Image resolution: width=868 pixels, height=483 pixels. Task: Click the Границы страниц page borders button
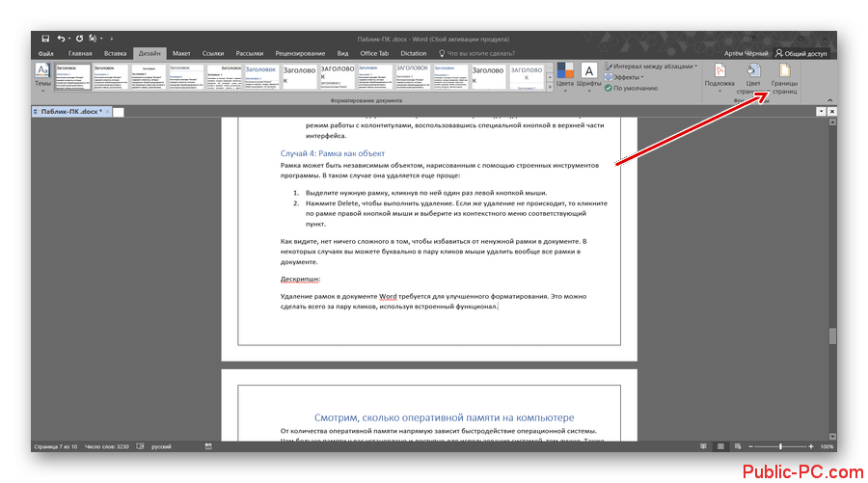784,78
